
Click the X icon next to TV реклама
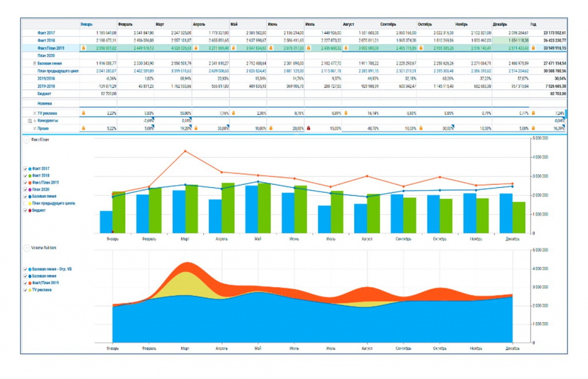coord(34,113)
